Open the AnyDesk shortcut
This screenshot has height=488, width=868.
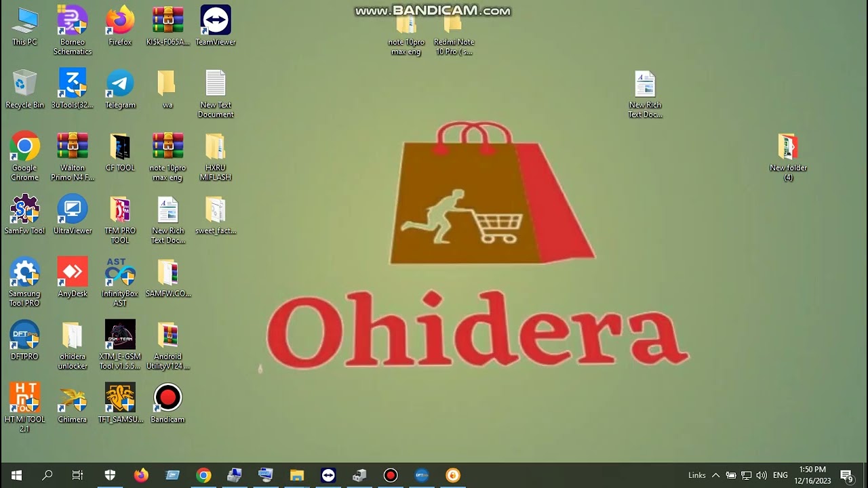(73, 278)
